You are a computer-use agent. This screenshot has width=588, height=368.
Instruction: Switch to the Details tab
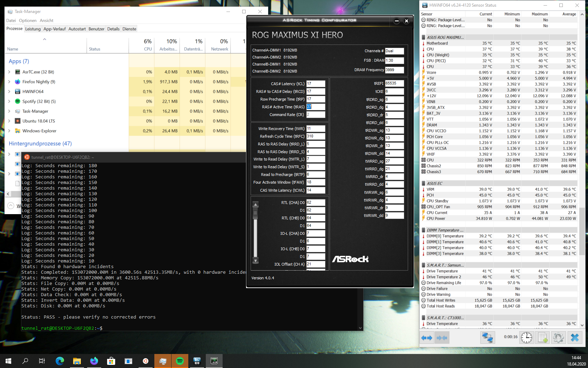113,29
